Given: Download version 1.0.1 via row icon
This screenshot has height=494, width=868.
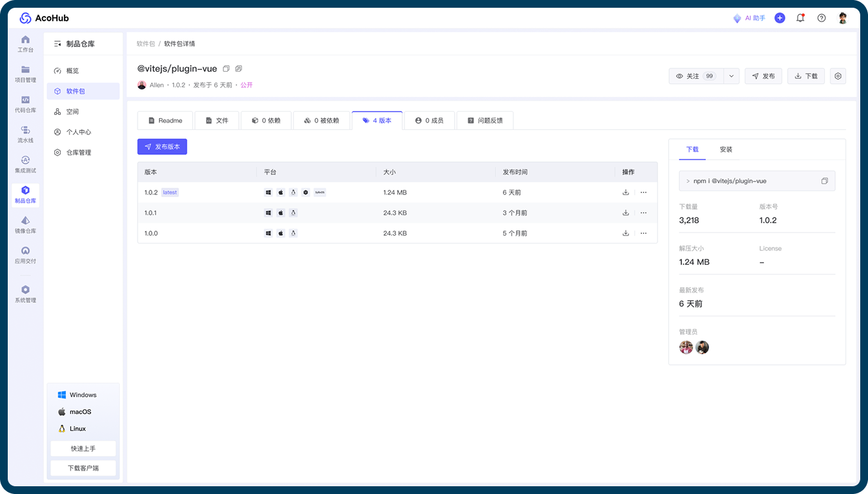Looking at the screenshot, I should coord(626,213).
